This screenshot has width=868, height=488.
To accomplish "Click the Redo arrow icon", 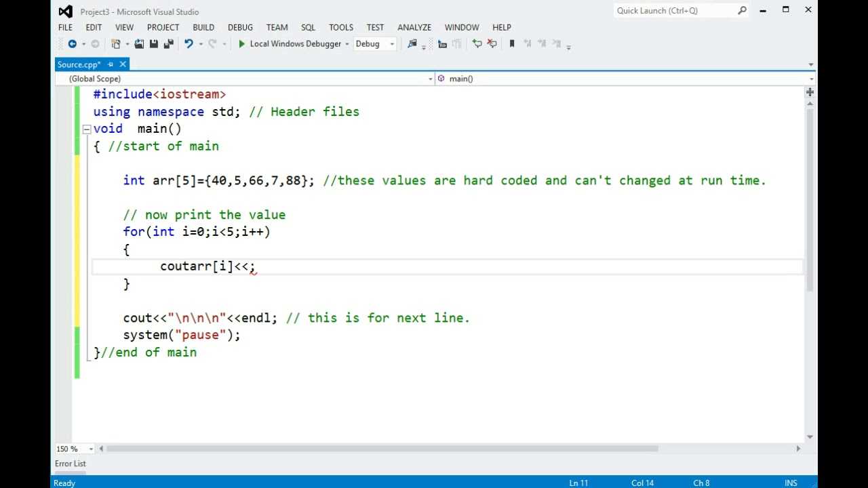I will tap(212, 44).
